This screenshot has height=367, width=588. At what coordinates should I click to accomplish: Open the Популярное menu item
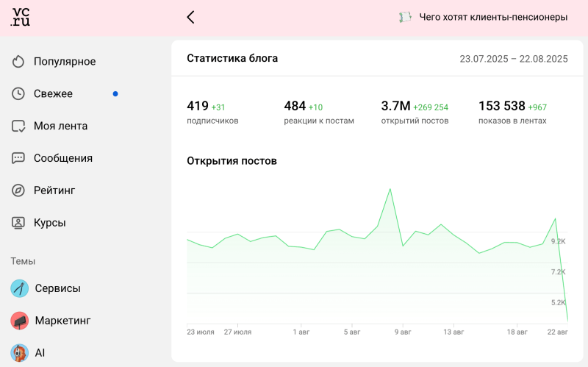(x=65, y=62)
